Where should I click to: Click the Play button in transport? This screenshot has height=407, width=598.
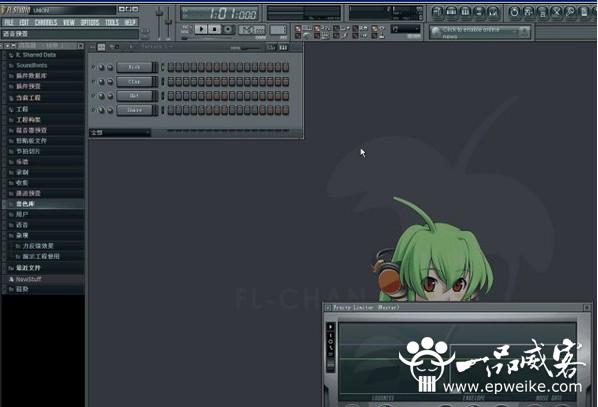[201, 29]
